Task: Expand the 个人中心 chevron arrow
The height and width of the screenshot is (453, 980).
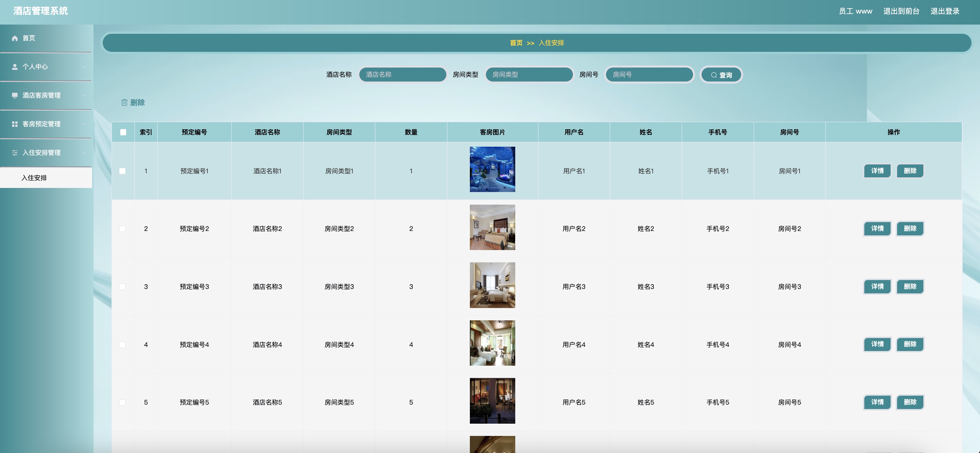Action: pyautogui.click(x=84, y=67)
